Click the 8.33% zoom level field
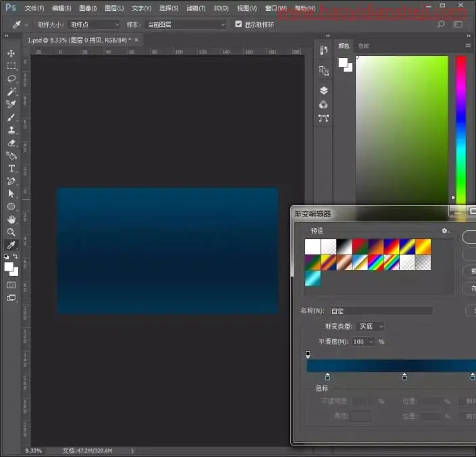The width and height of the screenshot is (476, 457). pyautogui.click(x=33, y=451)
